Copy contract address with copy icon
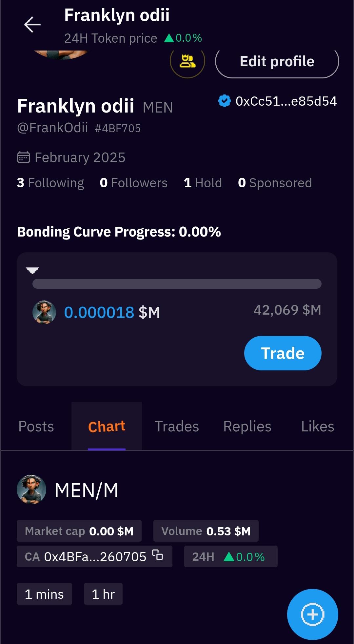The height and width of the screenshot is (644, 354). (x=158, y=555)
